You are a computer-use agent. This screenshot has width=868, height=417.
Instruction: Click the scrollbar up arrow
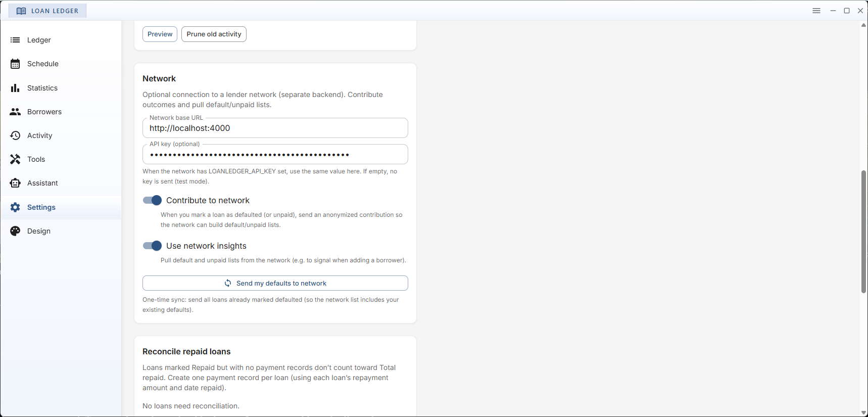pos(863,25)
